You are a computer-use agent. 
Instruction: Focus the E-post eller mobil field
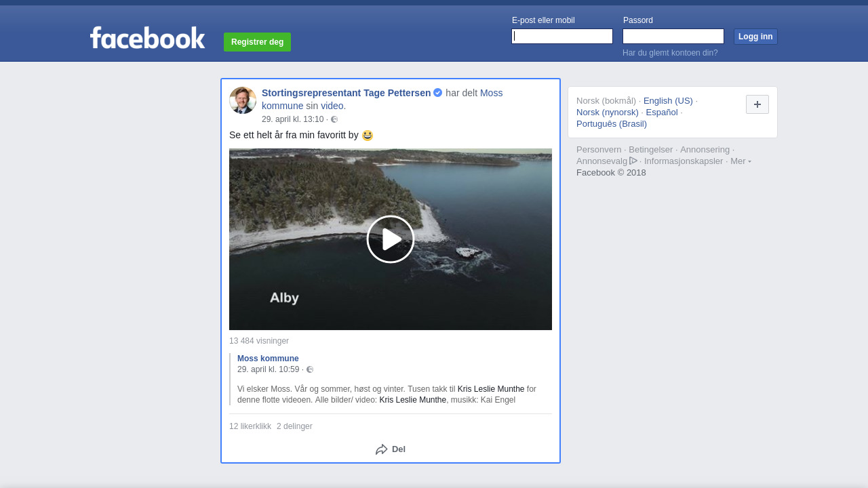[562, 37]
